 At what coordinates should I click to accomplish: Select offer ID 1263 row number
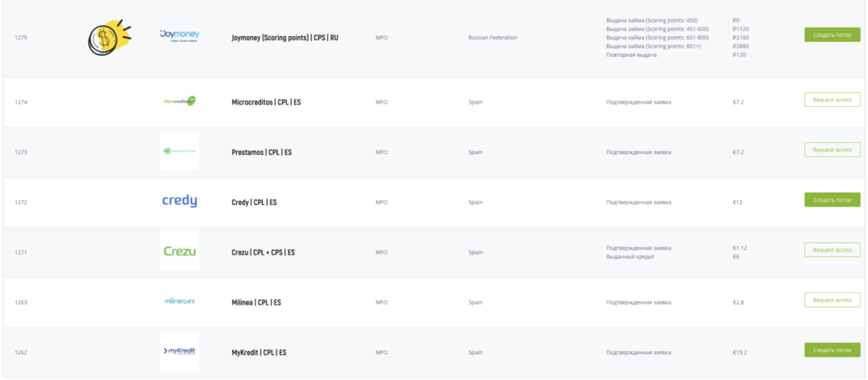click(21, 302)
